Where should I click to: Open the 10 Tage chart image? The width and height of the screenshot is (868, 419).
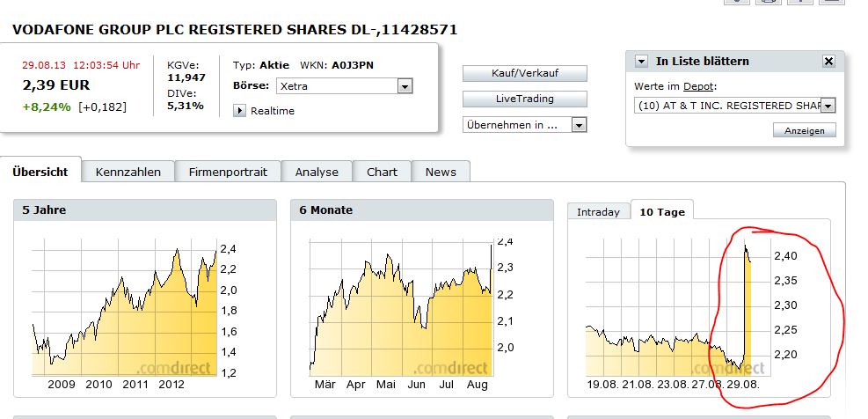click(x=692, y=313)
